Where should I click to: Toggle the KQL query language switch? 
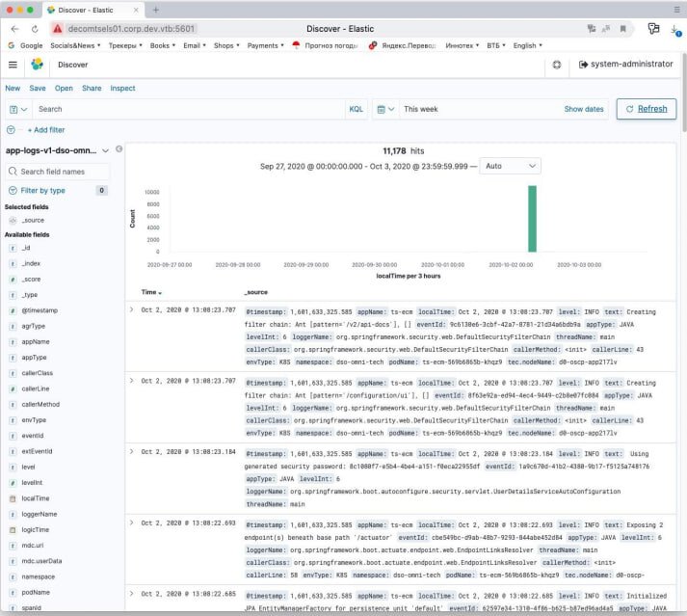point(356,109)
